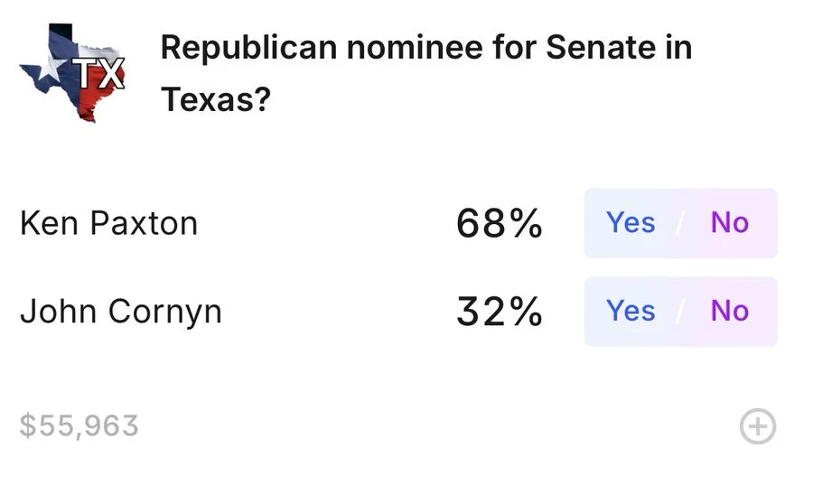813x504 pixels.
Task: Select Yes on John Cornyn
Action: pos(631,311)
